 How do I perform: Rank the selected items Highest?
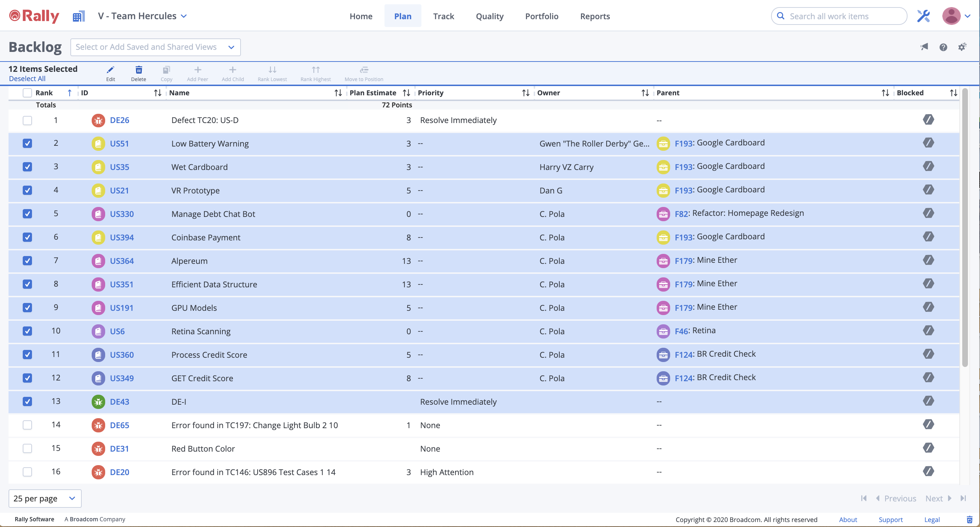pyautogui.click(x=315, y=73)
